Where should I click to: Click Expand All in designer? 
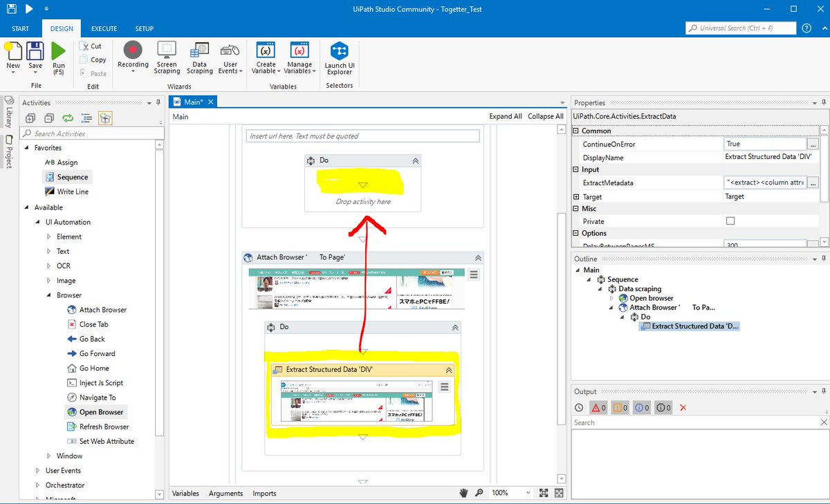click(x=506, y=116)
